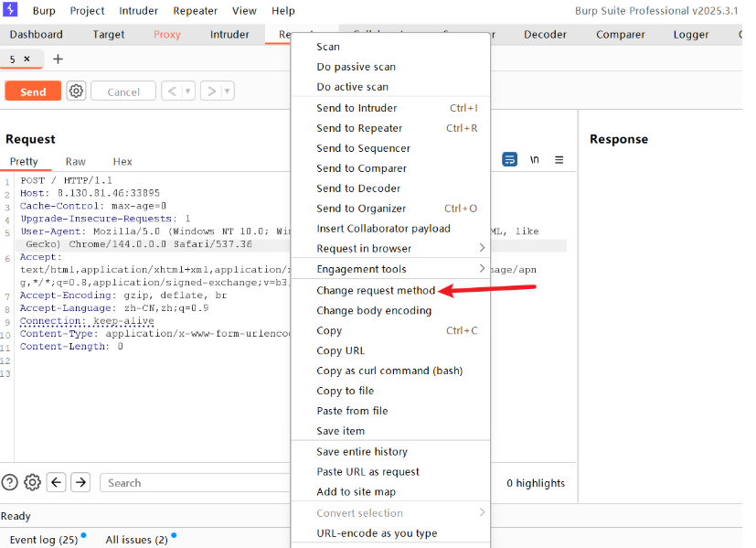The width and height of the screenshot is (756, 548).
Task: Click the Burp Suite lightning logo icon
Action: (10, 9)
